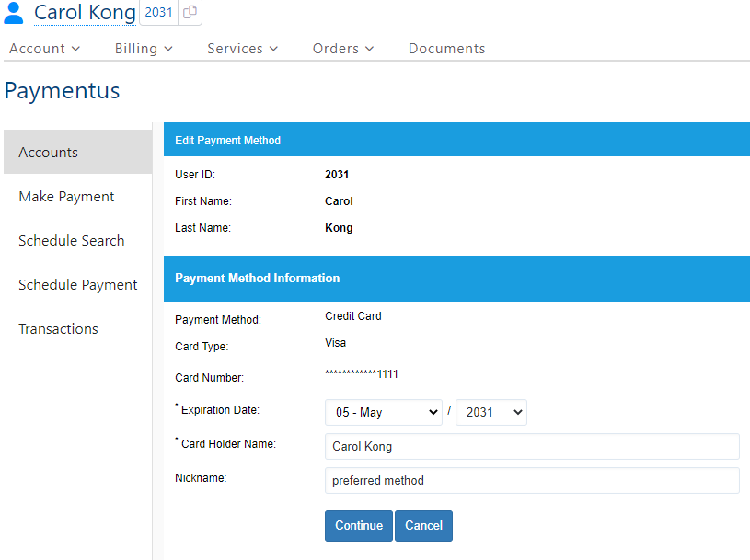The height and width of the screenshot is (560, 750).
Task: Open the Schedule Payment section
Action: 77,284
